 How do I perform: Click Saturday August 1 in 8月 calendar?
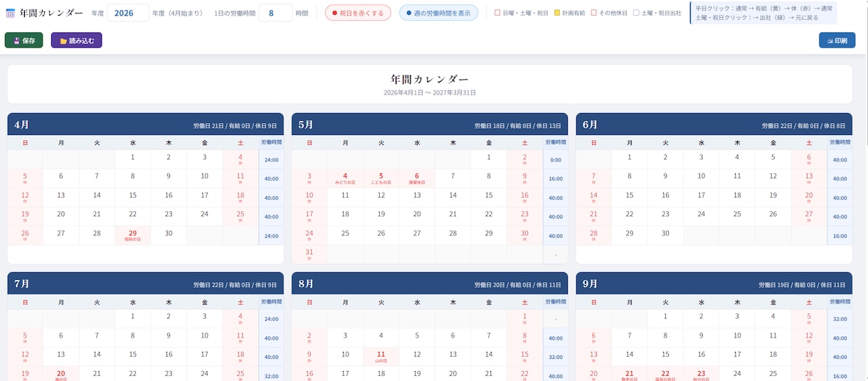point(524,318)
